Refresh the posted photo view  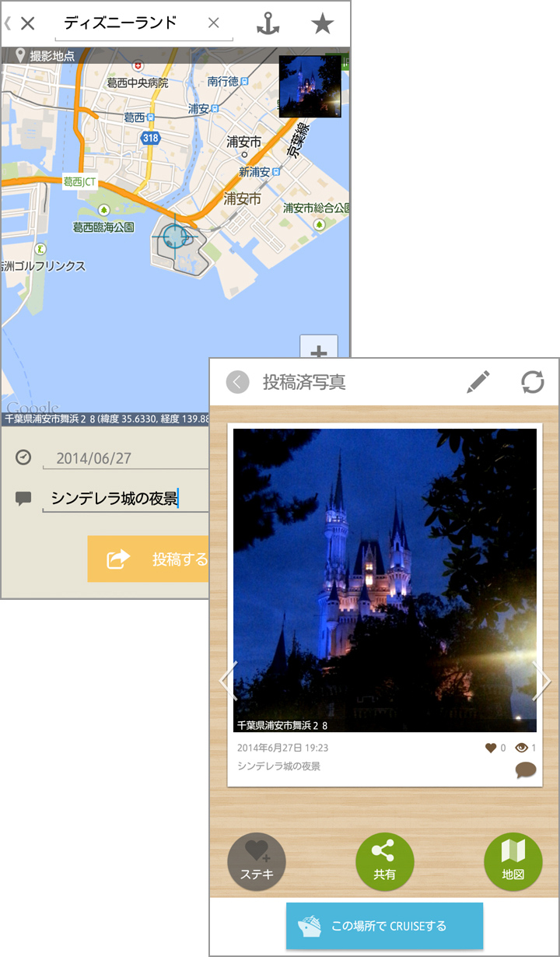pos(533,382)
